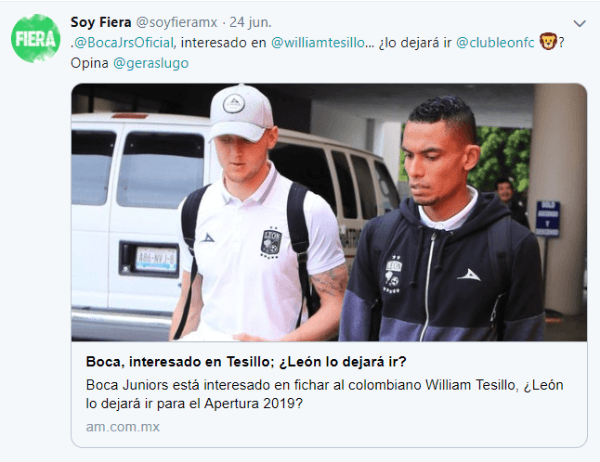Screen dimensions: 600x462
Task: Click the word Opina in the tweet
Action: (89, 63)
